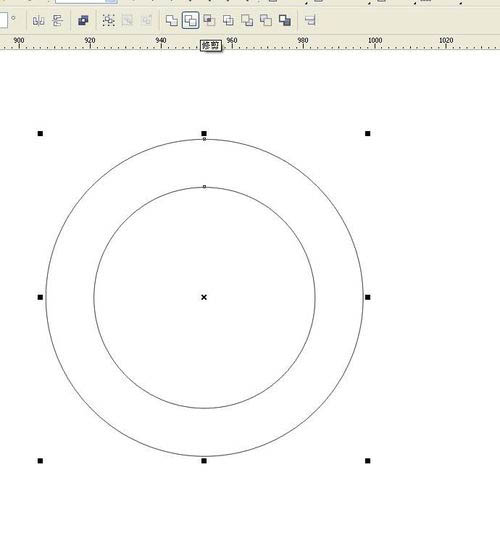Click the bottom-right selection handle
500x538 pixels.
tap(368, 461)
